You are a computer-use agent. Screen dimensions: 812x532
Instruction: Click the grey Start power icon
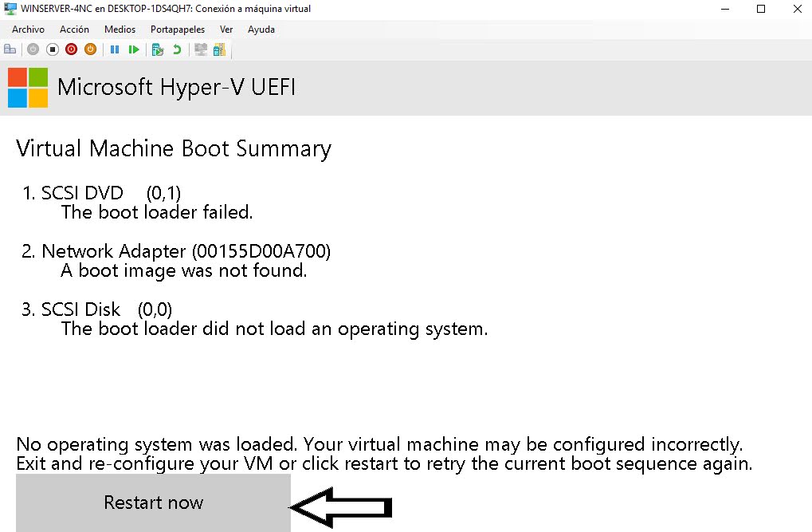[x=33, y=49]
